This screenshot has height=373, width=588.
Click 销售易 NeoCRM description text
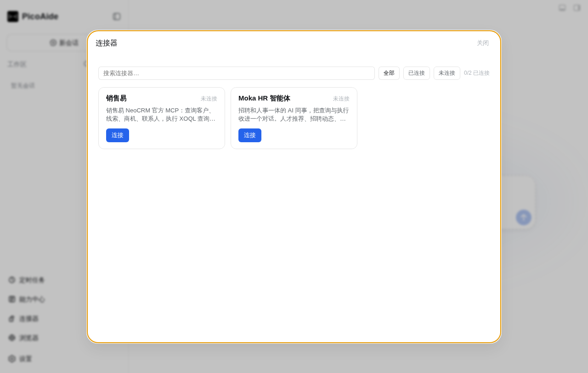(x=162, y=115)
